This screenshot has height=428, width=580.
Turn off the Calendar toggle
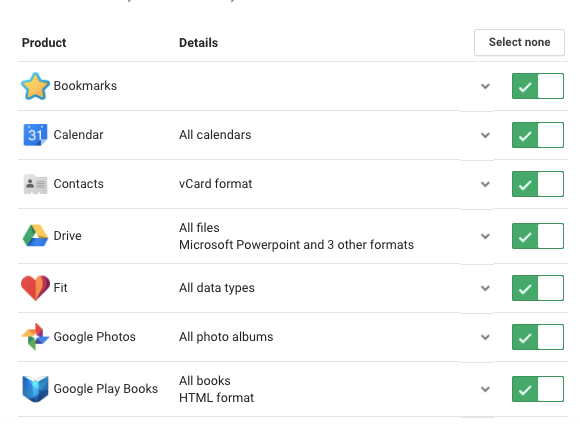tap(538, 135)
